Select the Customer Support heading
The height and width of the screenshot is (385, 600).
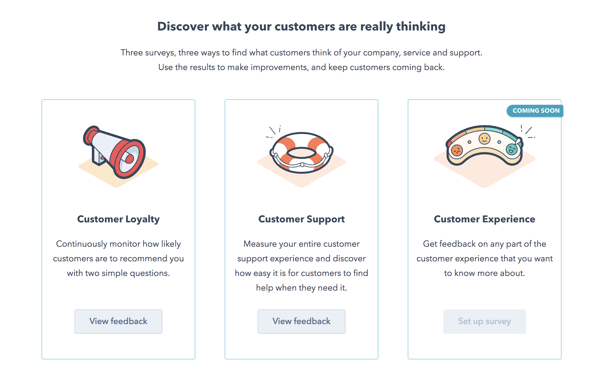click(302, 219)
